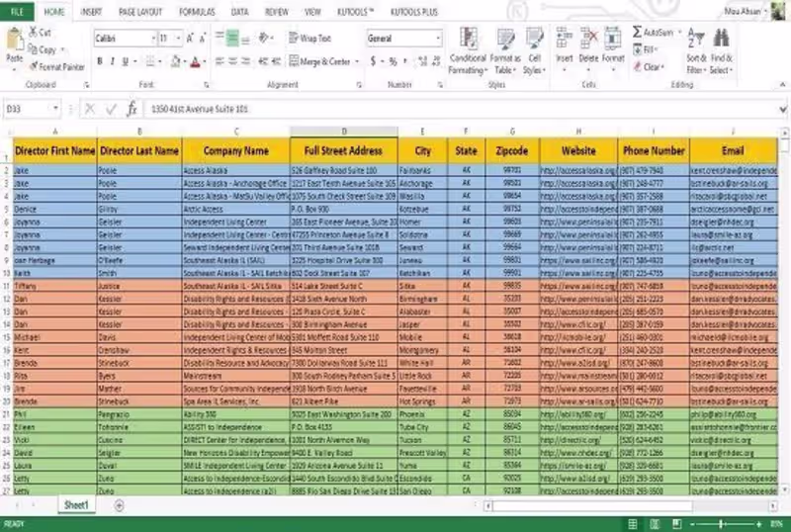791x532 pixels.
Task: Open Sort & Filter tool
Action: 696,51
